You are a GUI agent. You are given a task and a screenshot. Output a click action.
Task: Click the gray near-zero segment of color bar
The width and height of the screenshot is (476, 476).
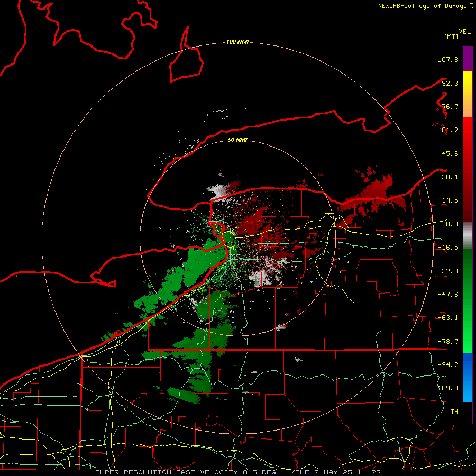(467, 235)
